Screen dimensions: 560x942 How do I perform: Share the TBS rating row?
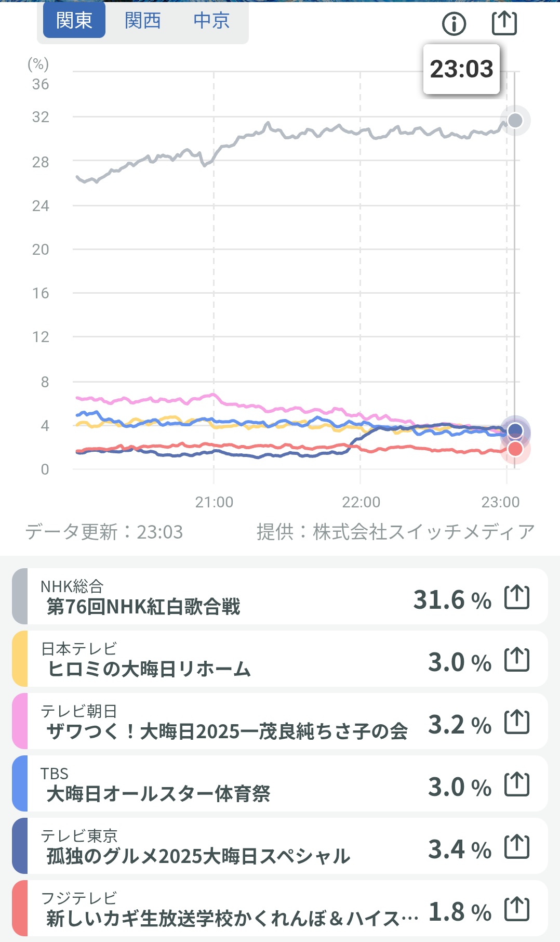(517, 784)
